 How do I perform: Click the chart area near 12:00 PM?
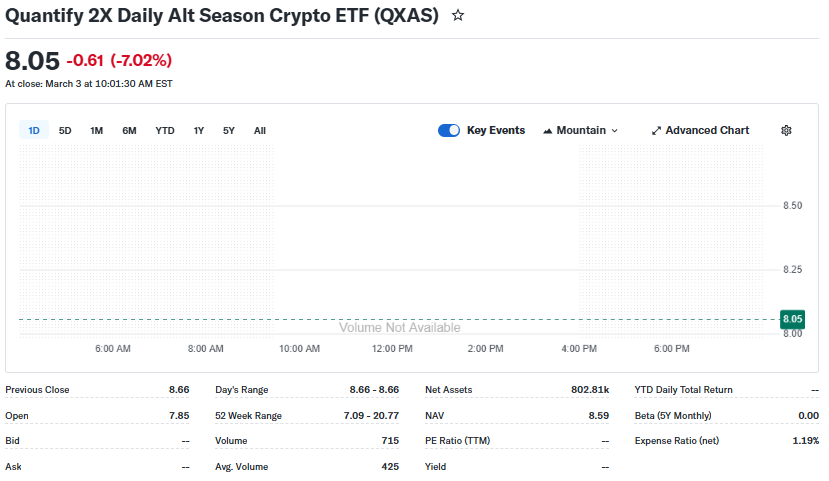coord(392,250)
